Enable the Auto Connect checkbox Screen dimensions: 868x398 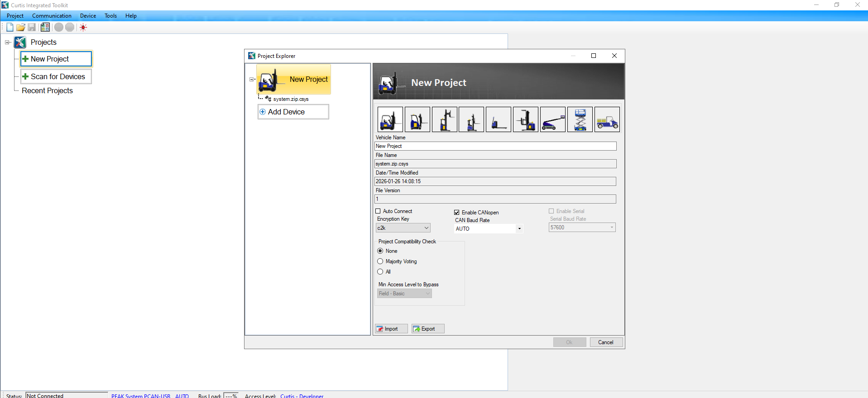[378, 211]
